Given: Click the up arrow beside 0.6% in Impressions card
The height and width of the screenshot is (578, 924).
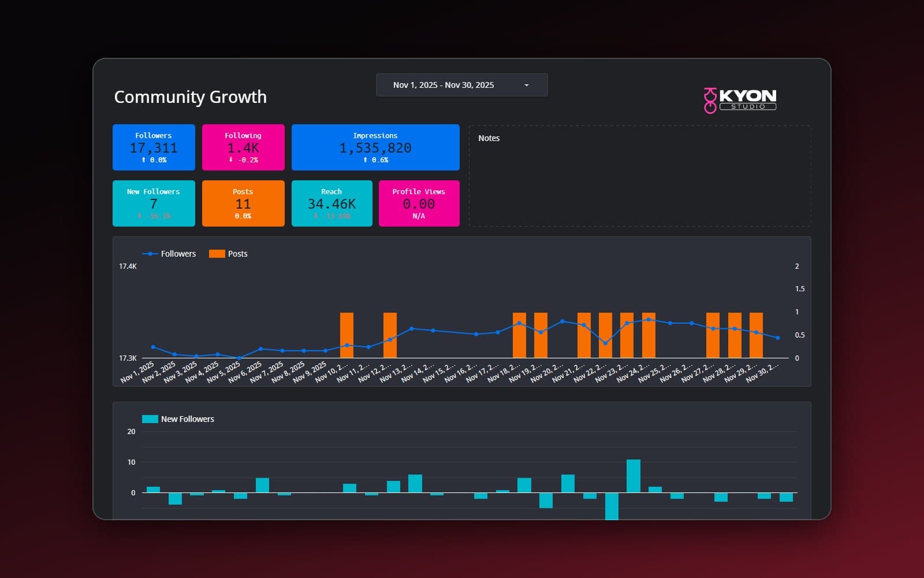Looking at the screenshot, I should 365,160.
